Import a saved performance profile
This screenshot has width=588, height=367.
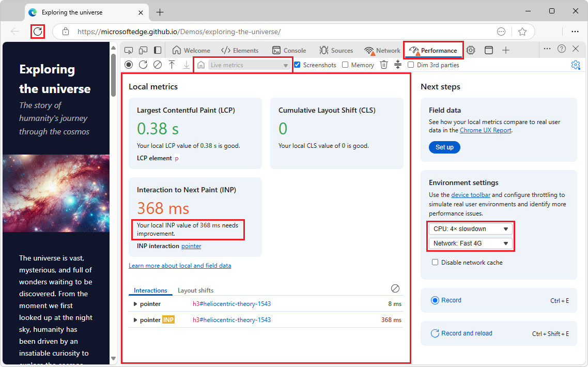click(172, 65)
